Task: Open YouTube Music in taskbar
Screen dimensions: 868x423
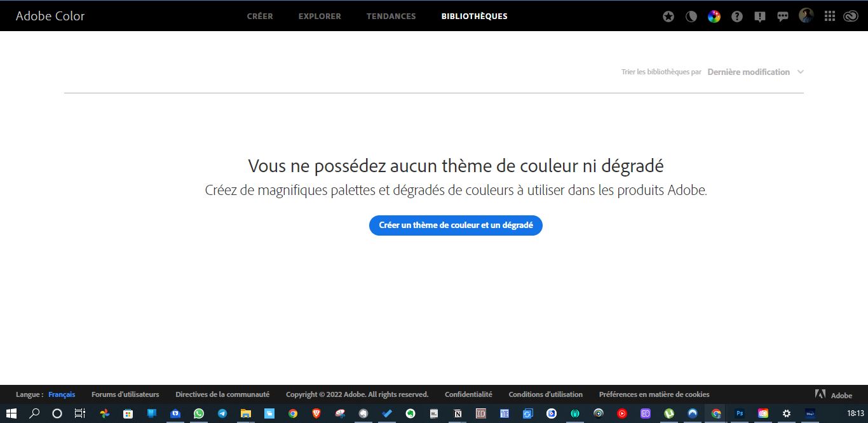Action: pos(622,413)
